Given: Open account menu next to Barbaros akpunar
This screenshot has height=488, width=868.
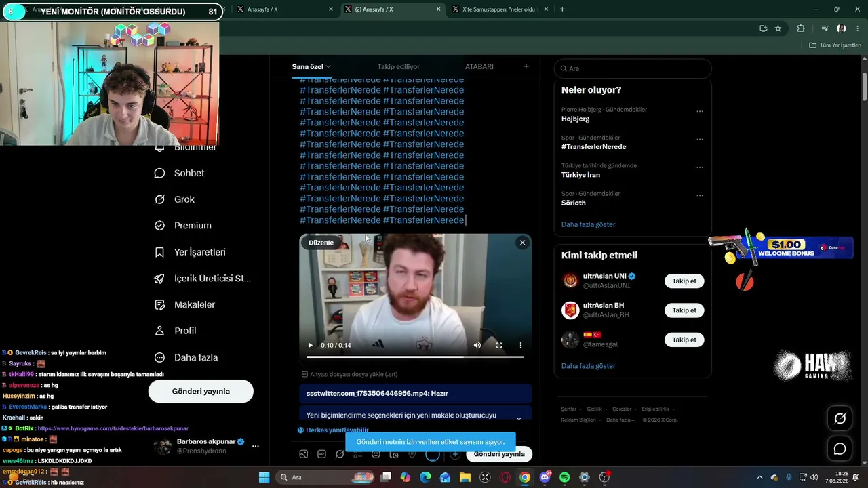Looking at the screenshot, I should pyautogui.click(x=256, y=446).
